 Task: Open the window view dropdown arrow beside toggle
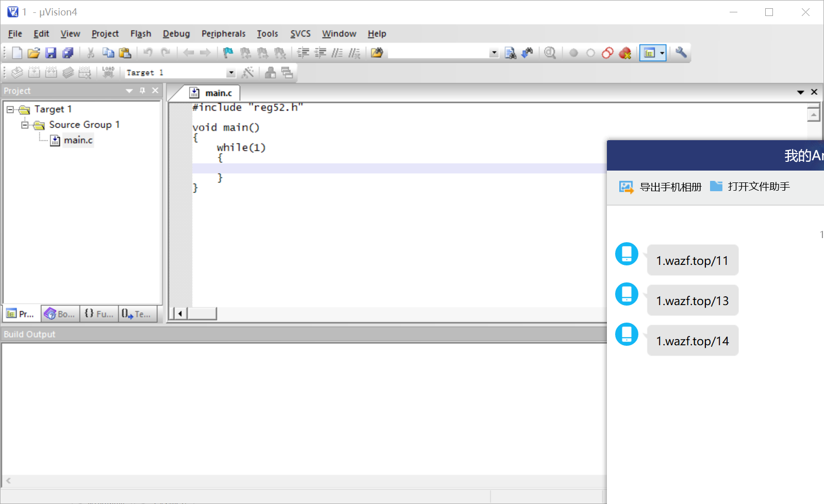[x=662, y=53]
